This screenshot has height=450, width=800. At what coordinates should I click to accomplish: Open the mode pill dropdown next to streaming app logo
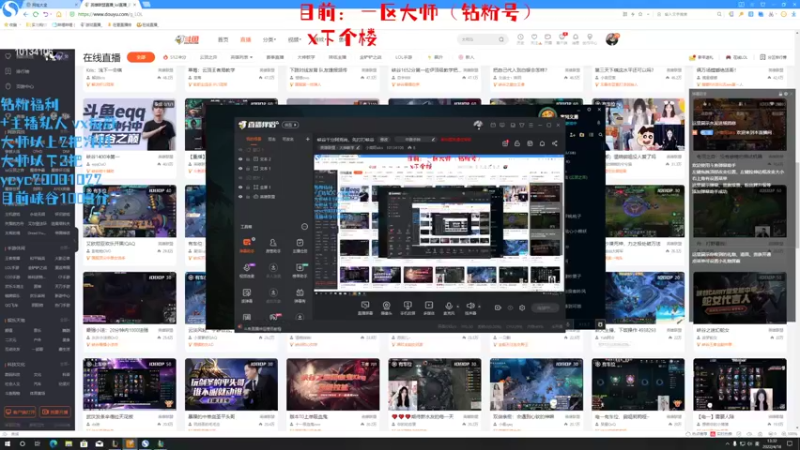click(291, 125)
